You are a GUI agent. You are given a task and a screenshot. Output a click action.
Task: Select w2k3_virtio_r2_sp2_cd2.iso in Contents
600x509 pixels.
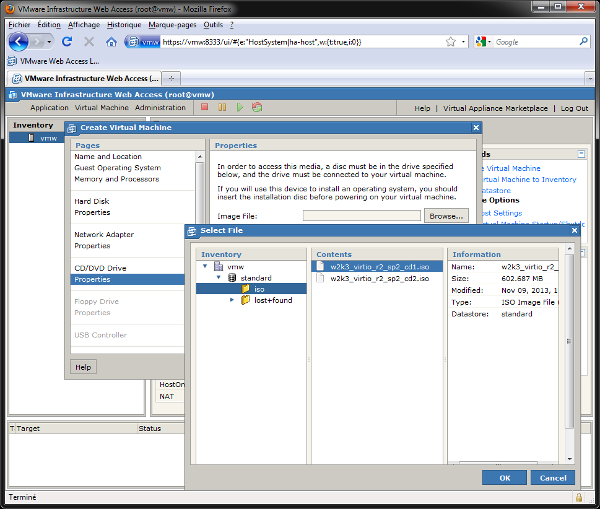[377, 278]
